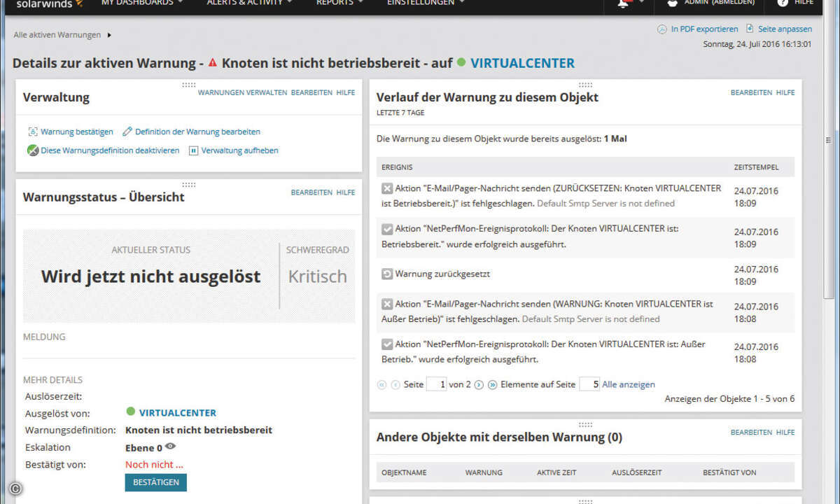Click Warnungen verwalten in the Verwaltung panel
The image size is (840, 504).
[x=242, y=92]
